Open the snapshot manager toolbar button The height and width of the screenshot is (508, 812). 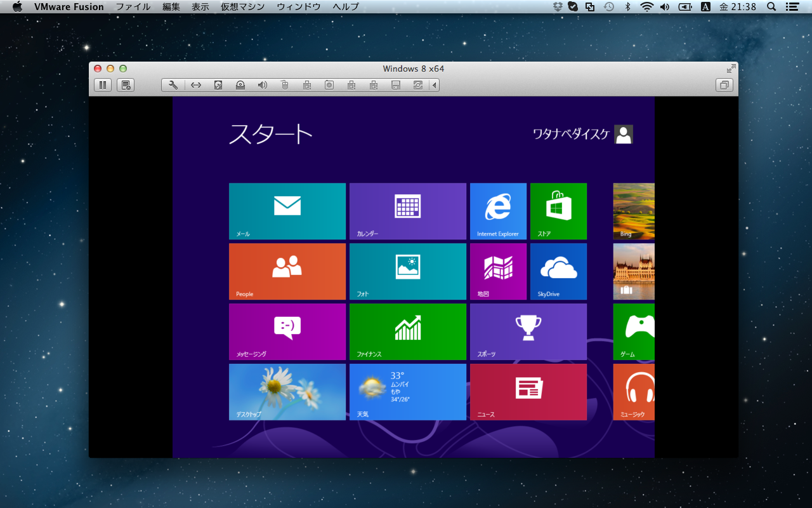(x=126, y=85)
